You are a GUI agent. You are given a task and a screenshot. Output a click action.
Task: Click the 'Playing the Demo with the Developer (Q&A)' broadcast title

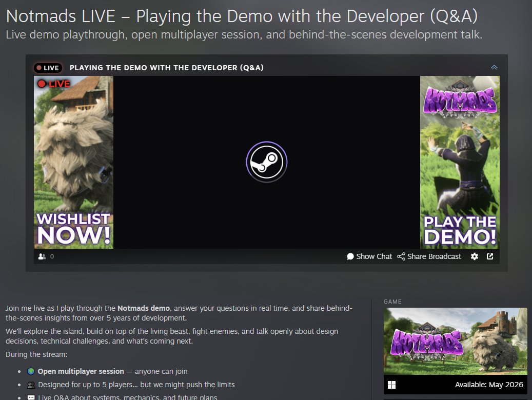[x=167, y=68]
